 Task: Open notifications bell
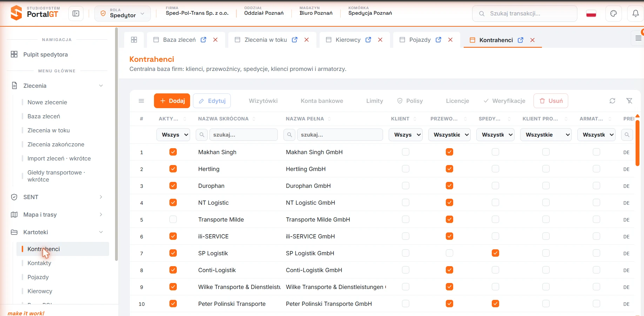(x=636, y=14)
